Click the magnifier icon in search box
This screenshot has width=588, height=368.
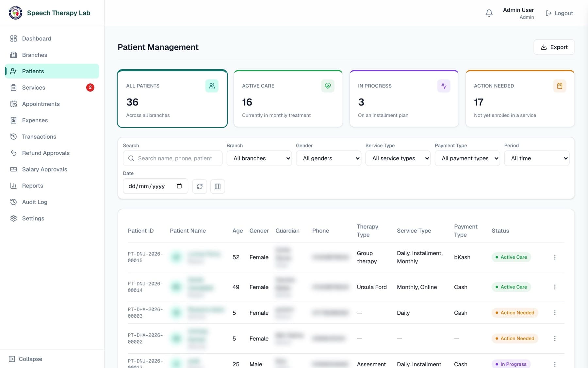(131, 158)
